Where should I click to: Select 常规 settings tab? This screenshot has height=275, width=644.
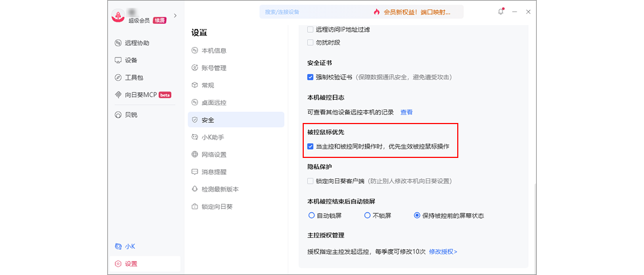(236, 85)
